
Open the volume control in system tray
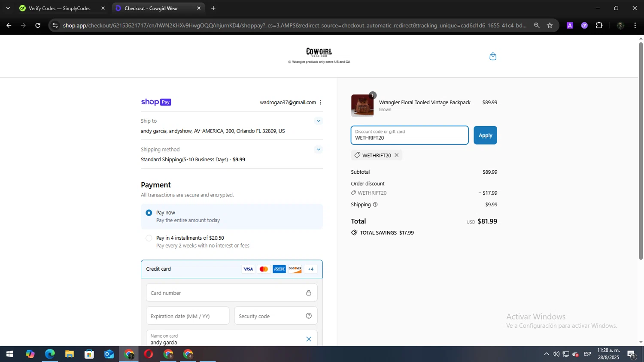(x=556, y=354)
